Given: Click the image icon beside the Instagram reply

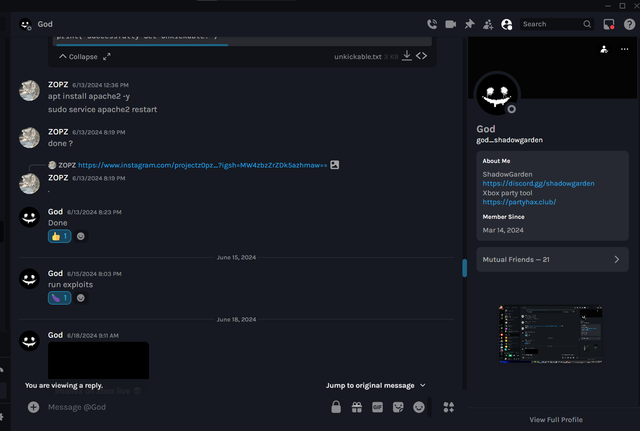Looking at the screenshot, I should pyautogui.click(x=334, y=165).
